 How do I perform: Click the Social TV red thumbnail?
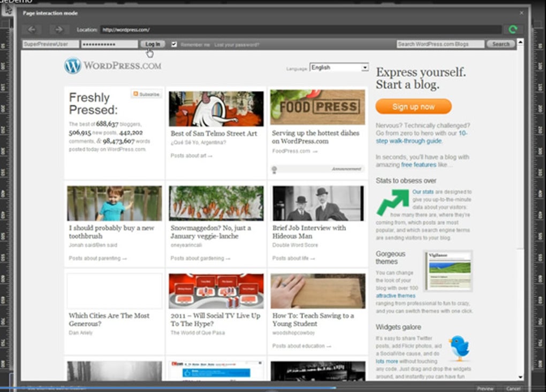point(216,291)
